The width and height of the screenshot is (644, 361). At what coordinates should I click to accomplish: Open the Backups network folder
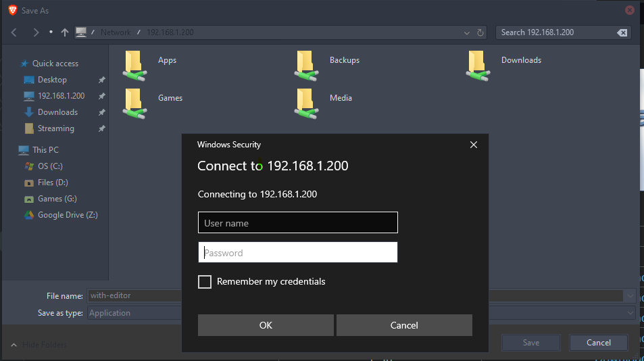pos(327,66)
